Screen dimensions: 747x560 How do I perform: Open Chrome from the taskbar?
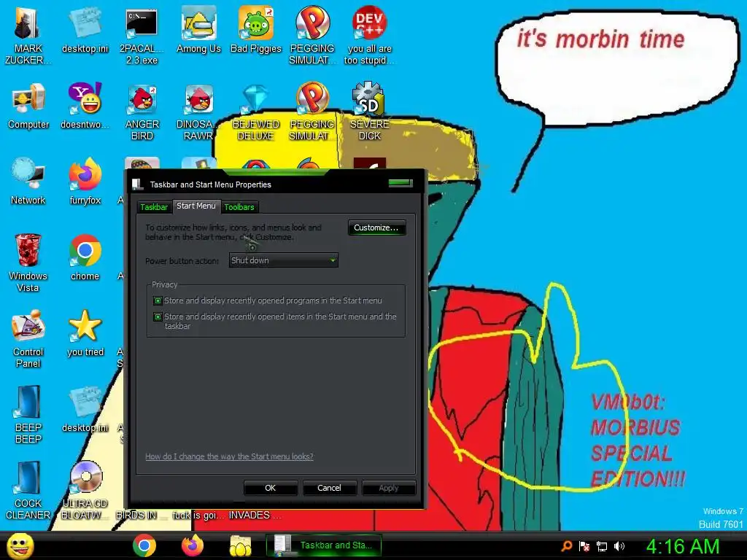144,545
